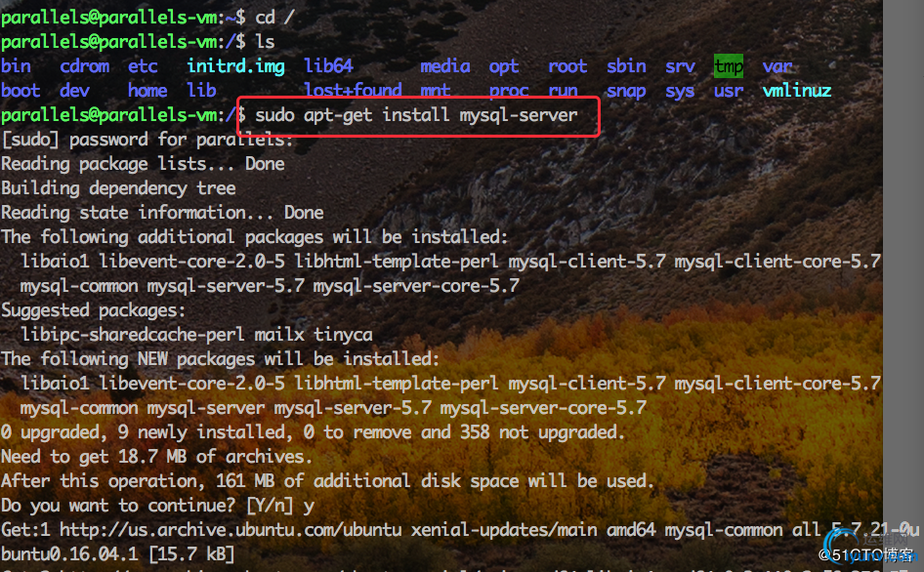Click the 'lib64' directory name
The image size is (924, 572).
[328, 66]
